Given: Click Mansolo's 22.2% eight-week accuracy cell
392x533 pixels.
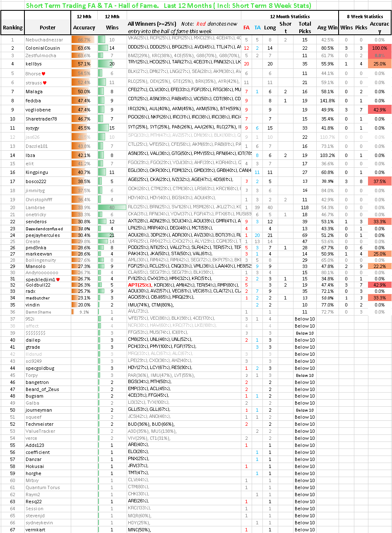Looking at the screenshot, I should pyautogui.click(x=380, y=266).
